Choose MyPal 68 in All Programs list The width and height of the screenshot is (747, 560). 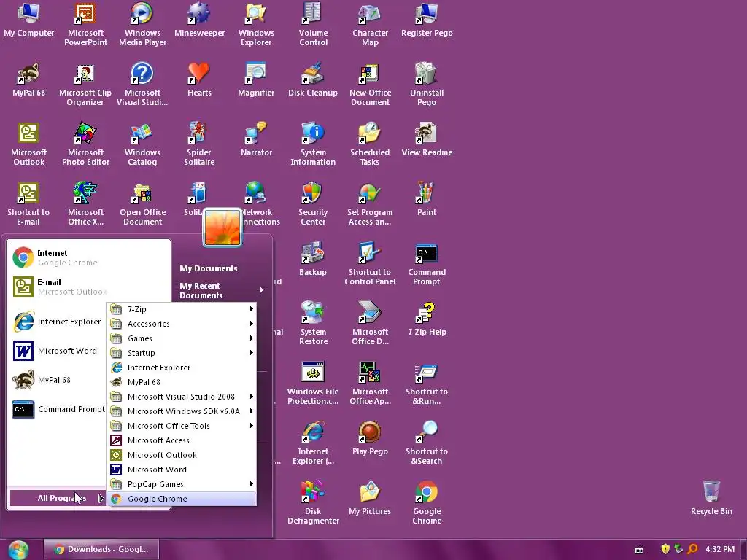coord(182,382)
